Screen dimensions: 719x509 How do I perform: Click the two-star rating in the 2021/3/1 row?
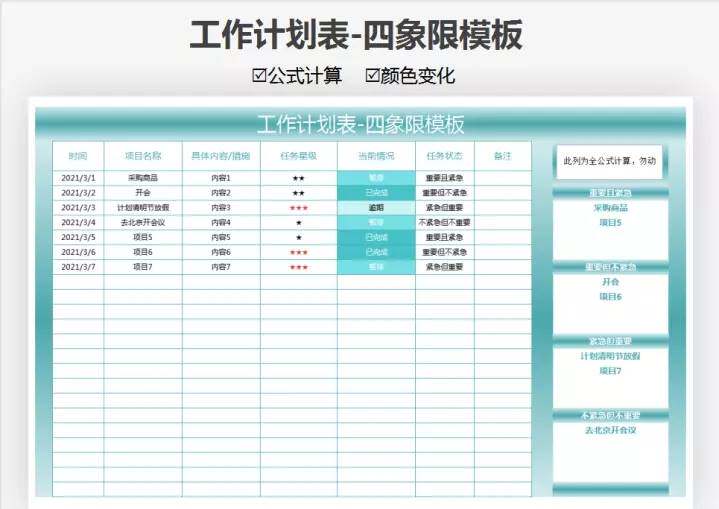point(299,178)
